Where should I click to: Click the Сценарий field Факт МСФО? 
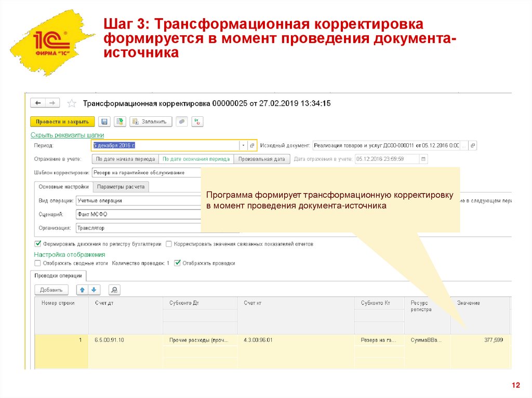point(138,214)
